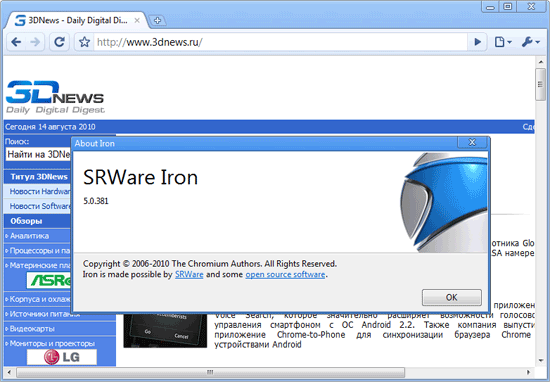This screenshot has width=550, height=382.
Task: Click the forward navigation arrow
Action: tap(35, 42)
